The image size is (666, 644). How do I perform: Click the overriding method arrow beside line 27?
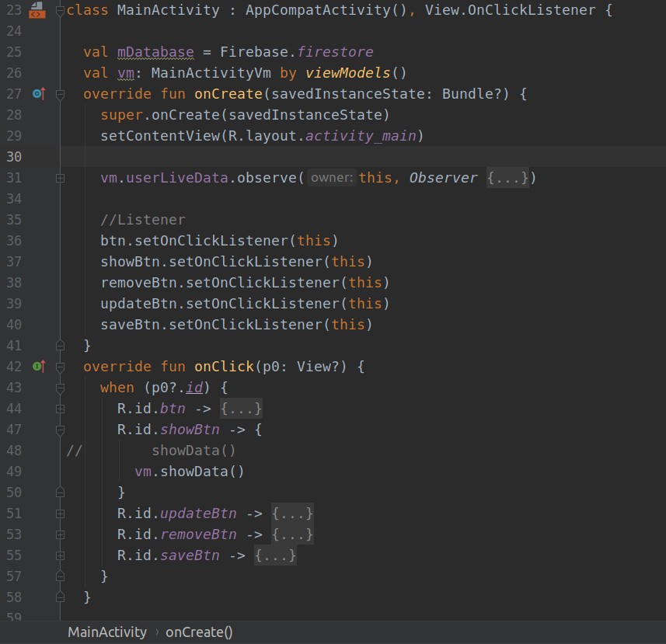click(38, 93)
